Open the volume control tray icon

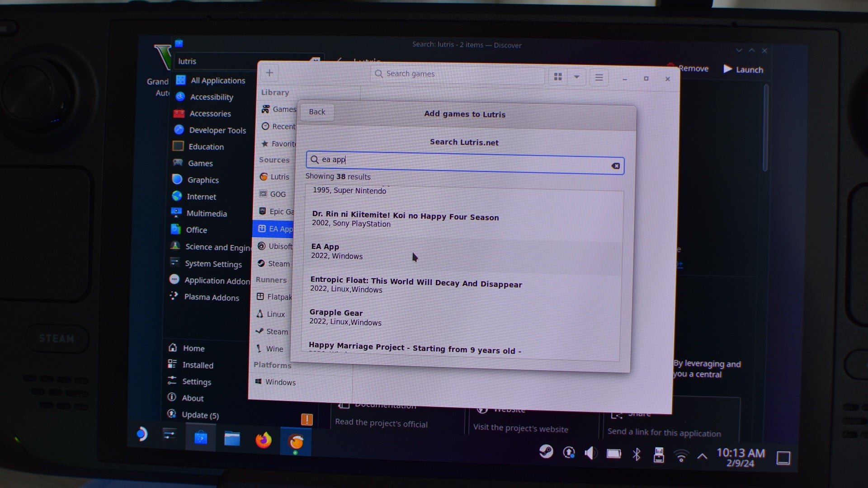click(x=590, y=453)
